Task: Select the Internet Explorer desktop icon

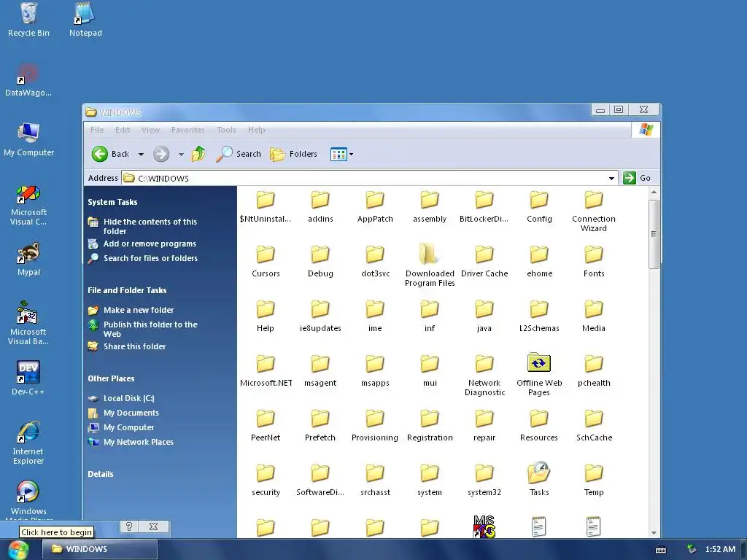Action: (x=28, y=442)
